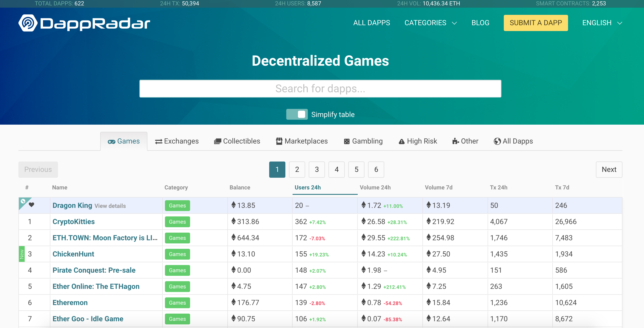This screenshot has height=328, width=644.
Task: Click the Gambling dice icon
Action: [346, 142]
